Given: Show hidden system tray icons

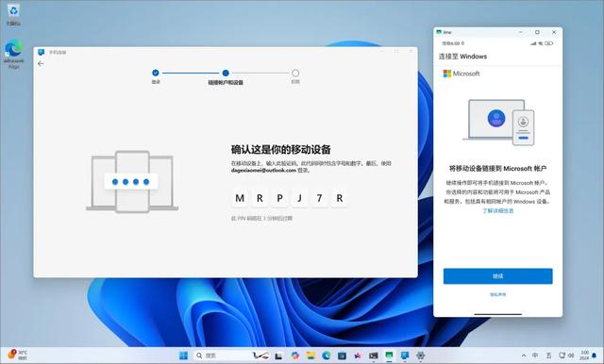Looking at the screenshot, I should [524, 356].
